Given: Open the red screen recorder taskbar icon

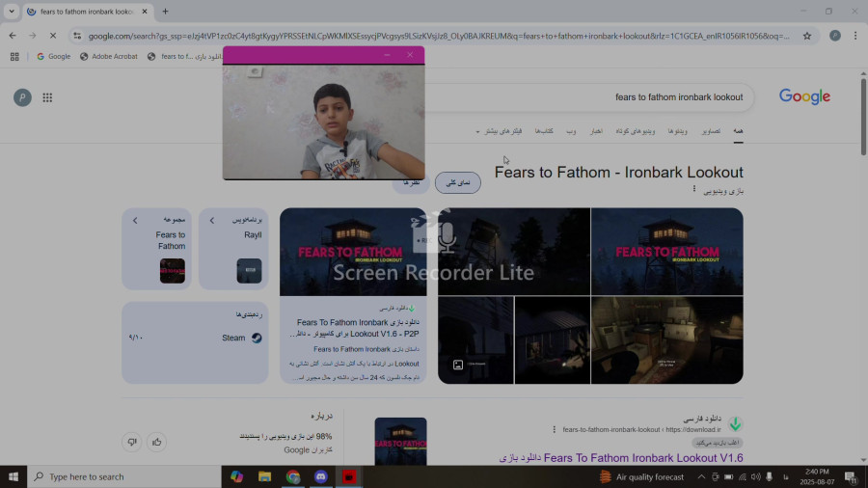Looking at the screenshot, I should 349,476.
